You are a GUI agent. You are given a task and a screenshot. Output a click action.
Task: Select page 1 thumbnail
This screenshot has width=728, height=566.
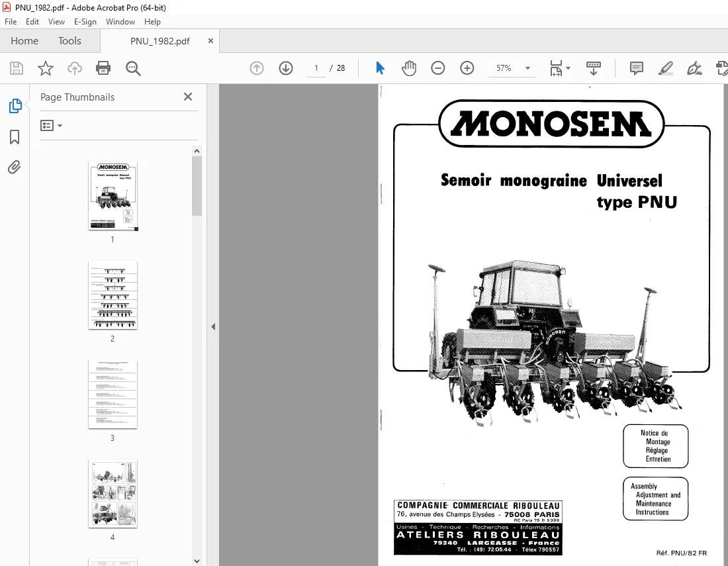[113, 196]
